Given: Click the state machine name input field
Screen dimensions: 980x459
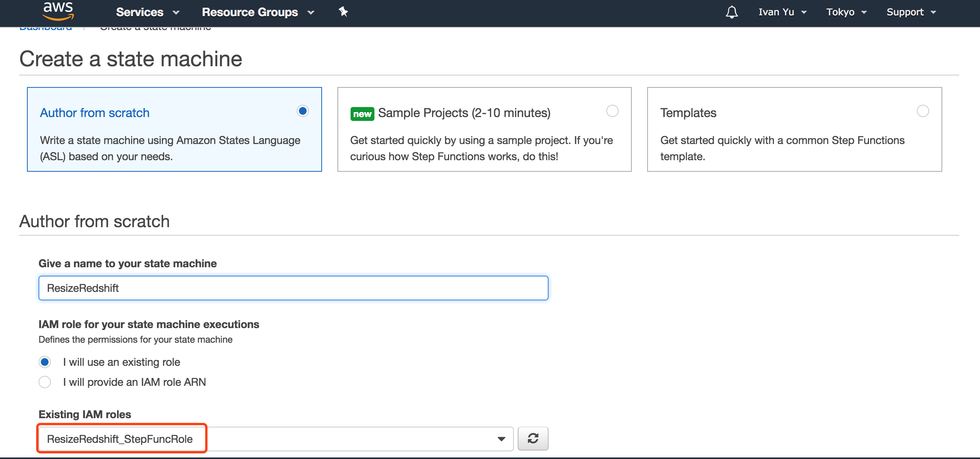Looking at the screenshot, I should click(x=293, y=288).
